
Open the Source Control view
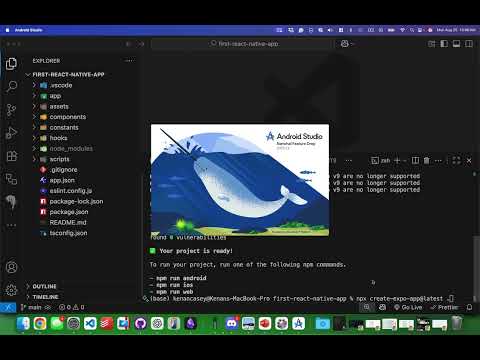click(11, 110)
